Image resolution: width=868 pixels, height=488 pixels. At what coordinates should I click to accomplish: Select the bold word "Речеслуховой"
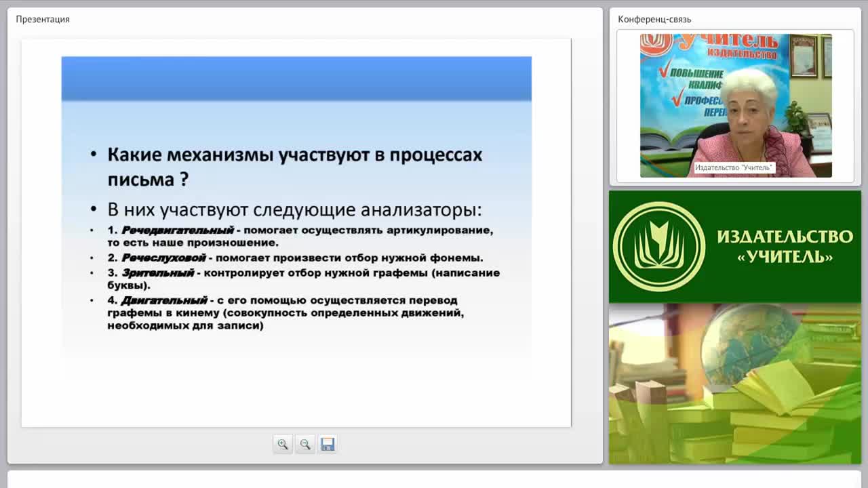pos(163,258)
